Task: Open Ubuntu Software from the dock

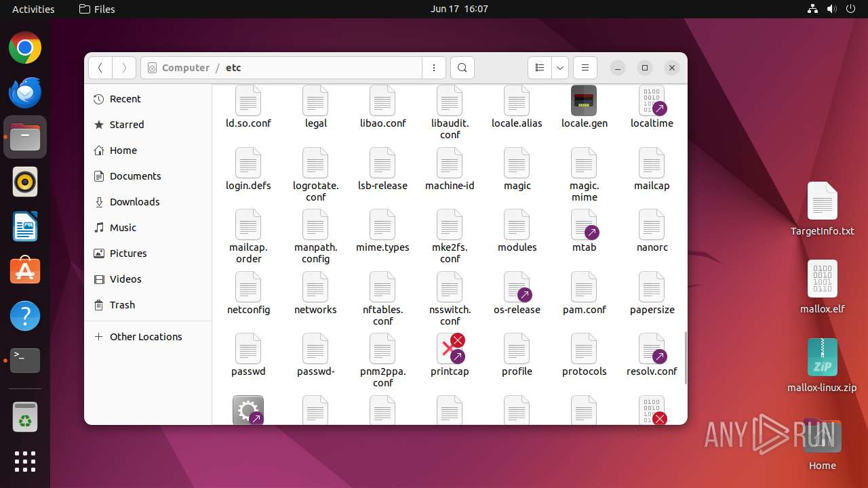Action: 25,271
